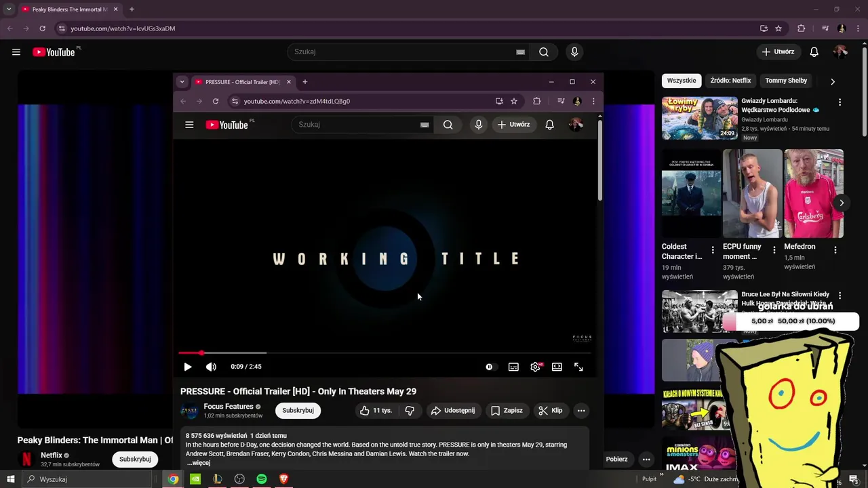Reload page in the back Chrome window
Image resolution: width=868 pixels, height=488 pixels.
42,28
